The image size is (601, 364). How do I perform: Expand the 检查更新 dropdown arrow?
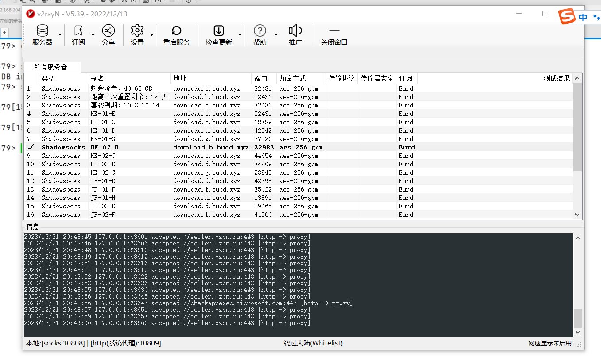click(x=240, y=35)
